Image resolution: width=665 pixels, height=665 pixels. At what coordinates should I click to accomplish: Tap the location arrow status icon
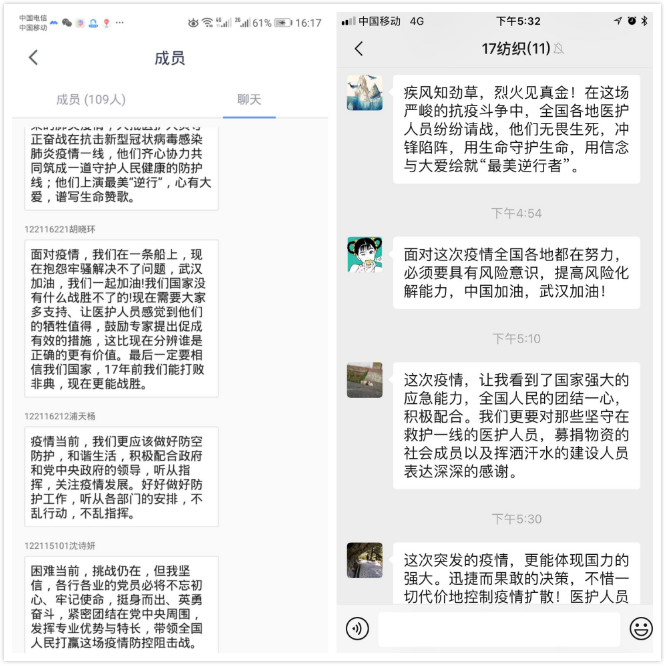coord(618,20)
